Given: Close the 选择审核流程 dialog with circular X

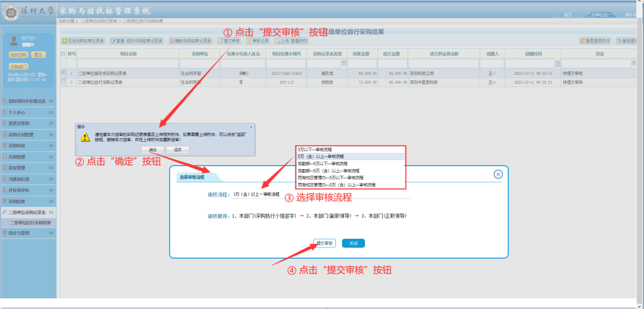Looking at the screenshot, I should click(498, 174).
